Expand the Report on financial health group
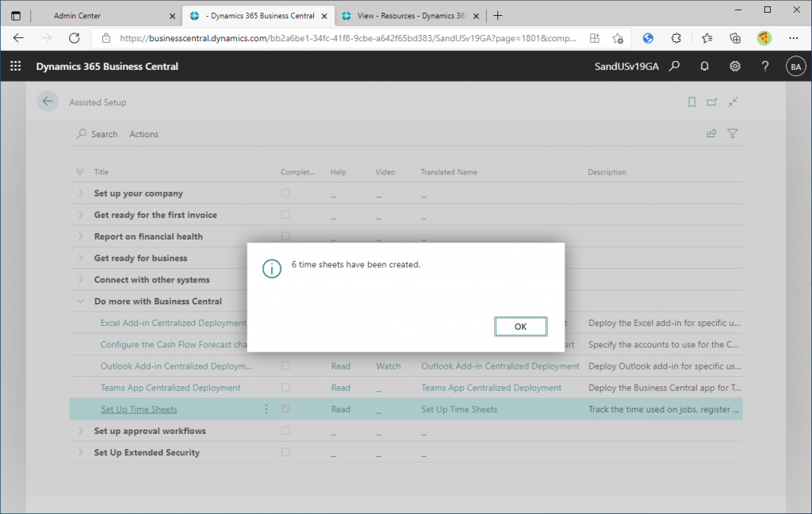Screen dimensions: 812x514 pyautogui.click(x=80, y=236)
